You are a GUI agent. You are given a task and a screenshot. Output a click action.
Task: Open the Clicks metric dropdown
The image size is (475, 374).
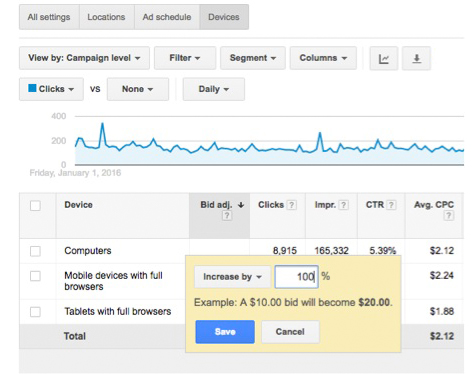pos(51,89)
